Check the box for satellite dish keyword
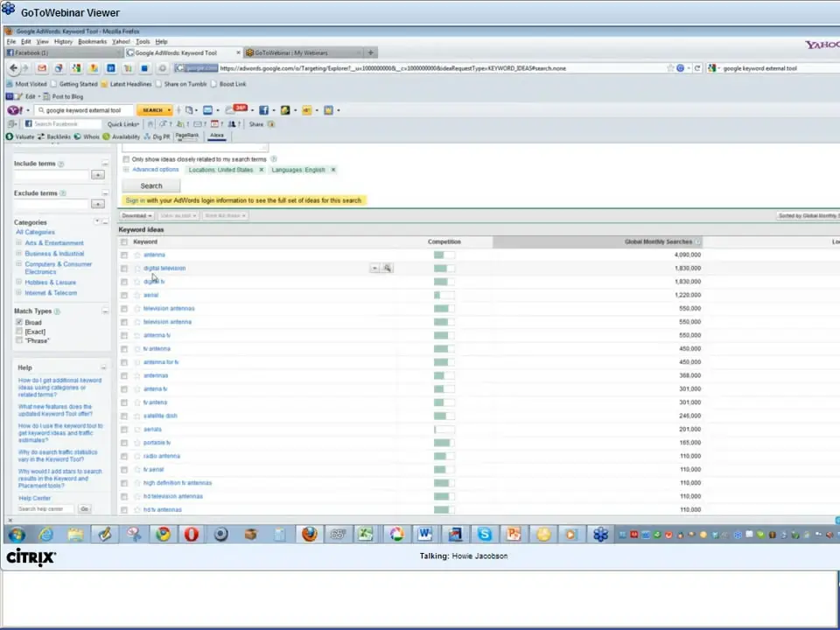The width and height of the screenshot is (840, 630). click(124, 416)
